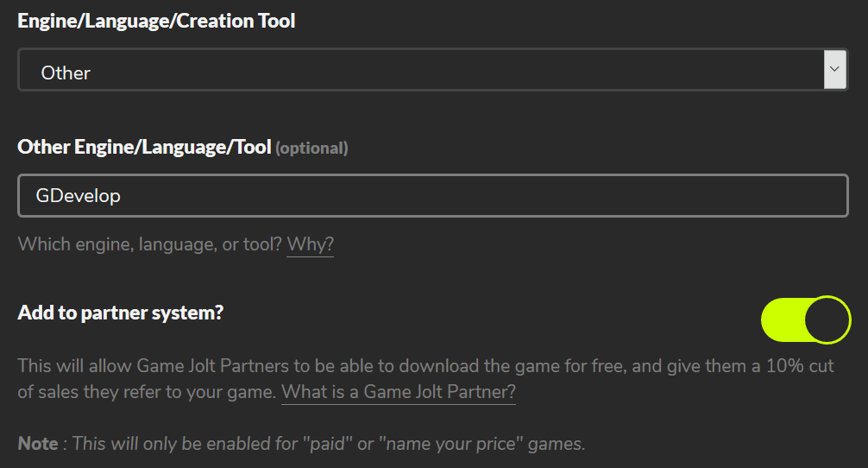Click the green track of the partner switch
Screen dimensions: 868x468
(x=781, y=319)
